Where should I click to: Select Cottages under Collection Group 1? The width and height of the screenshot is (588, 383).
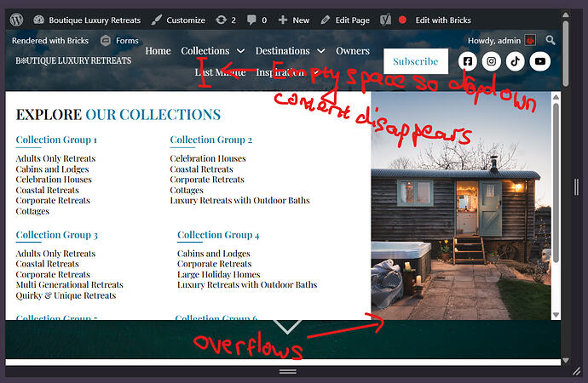[32, 212]
